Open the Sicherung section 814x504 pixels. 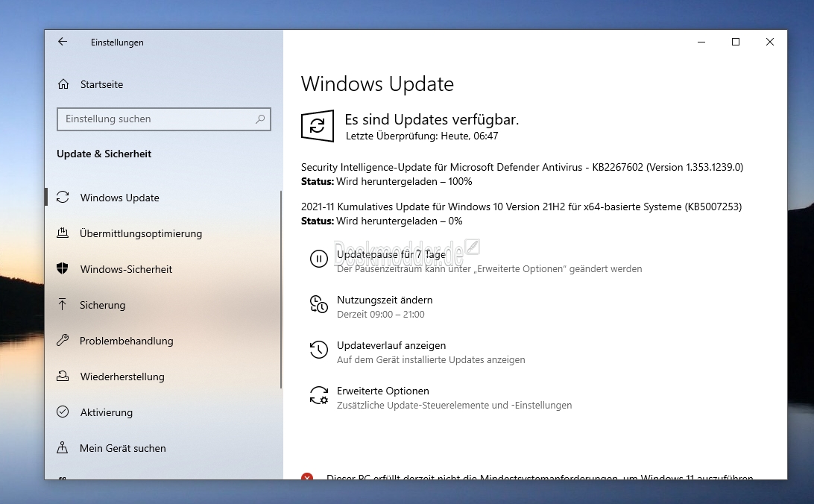tap(102, 305)
